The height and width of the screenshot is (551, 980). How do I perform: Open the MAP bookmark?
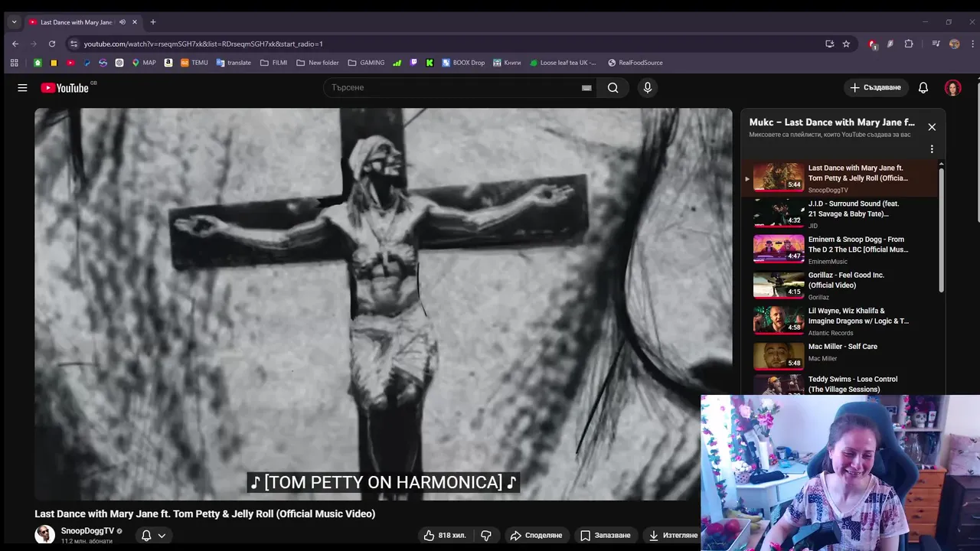point(144,63)
